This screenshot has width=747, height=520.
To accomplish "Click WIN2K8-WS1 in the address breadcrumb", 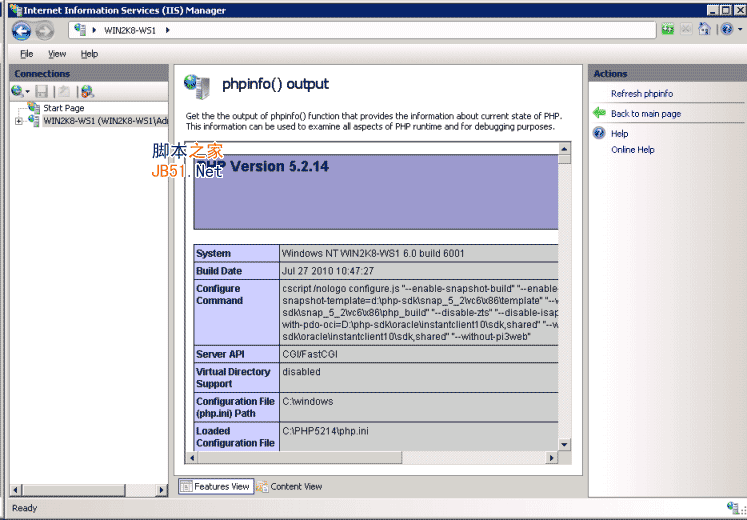I will (x=130, y=30).
